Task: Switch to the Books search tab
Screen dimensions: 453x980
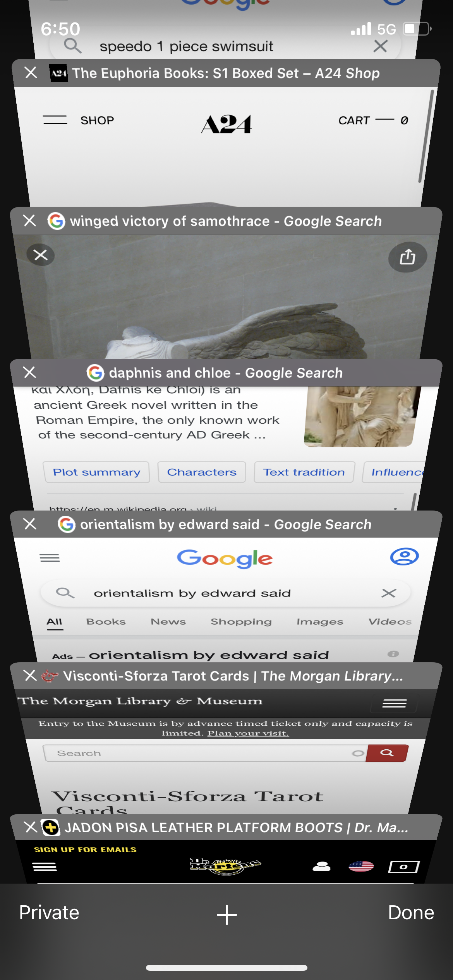Action: point(106,622)
